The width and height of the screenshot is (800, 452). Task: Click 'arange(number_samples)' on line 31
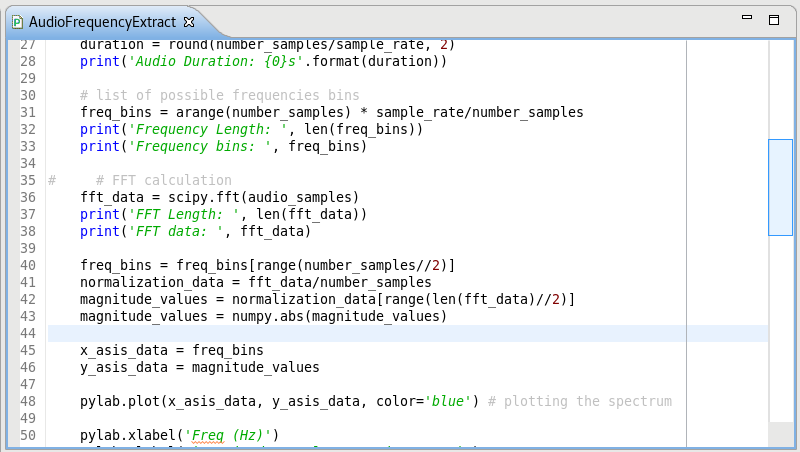[x=264, y=112]
